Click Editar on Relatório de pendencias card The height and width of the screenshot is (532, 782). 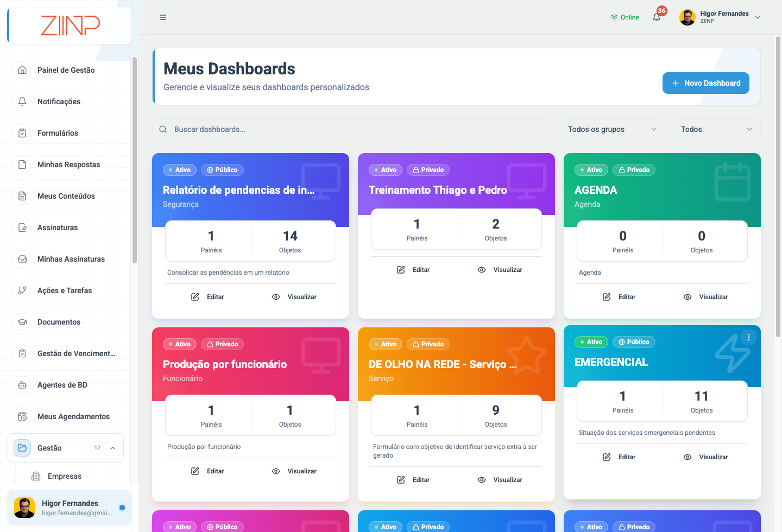[208, 297]
